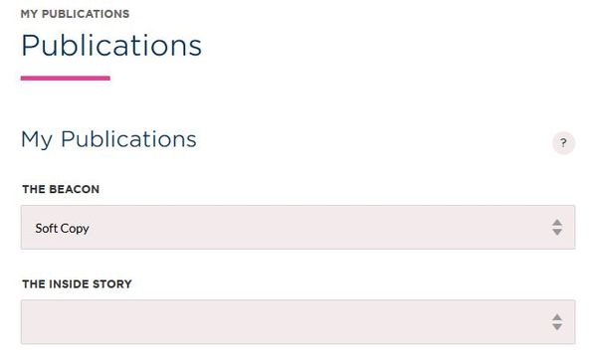Image resolution: width=597 pixels, height=364 pixels.
Task: Click the up/down arrows icon in The Inside Story field
Action: [x=557, y=322]
